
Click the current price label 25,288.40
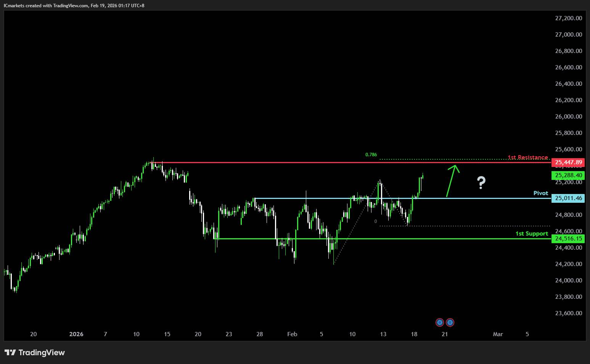point(568,175)
